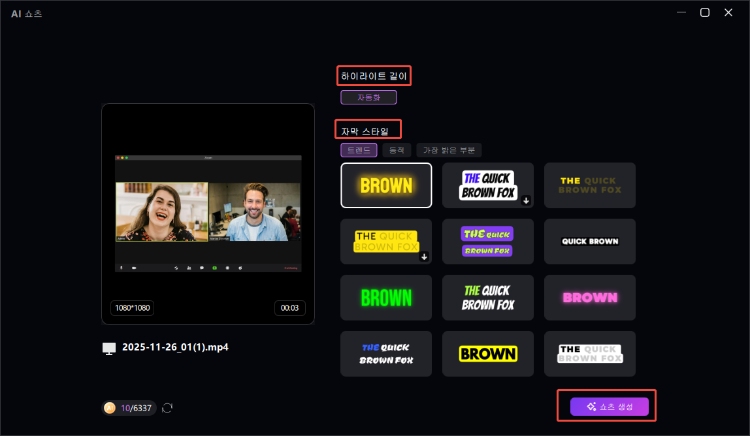Pick the pink neon BROWN subtitle style

click(590, 298)
